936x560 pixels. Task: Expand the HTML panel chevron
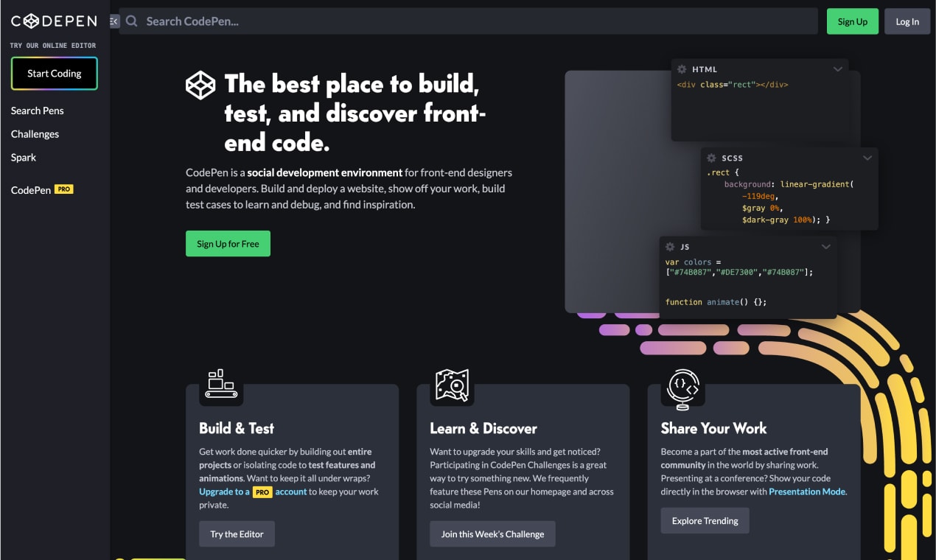coord(838,69)
